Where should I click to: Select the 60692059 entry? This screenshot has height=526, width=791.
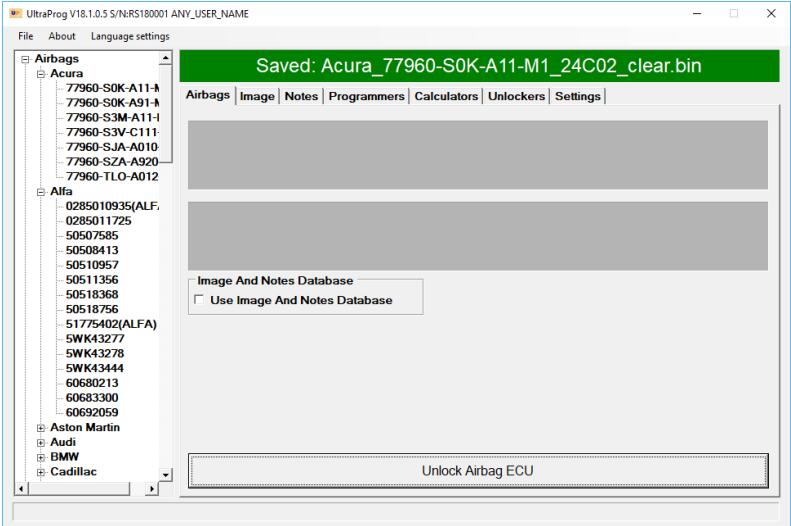[x=92, y=412]
